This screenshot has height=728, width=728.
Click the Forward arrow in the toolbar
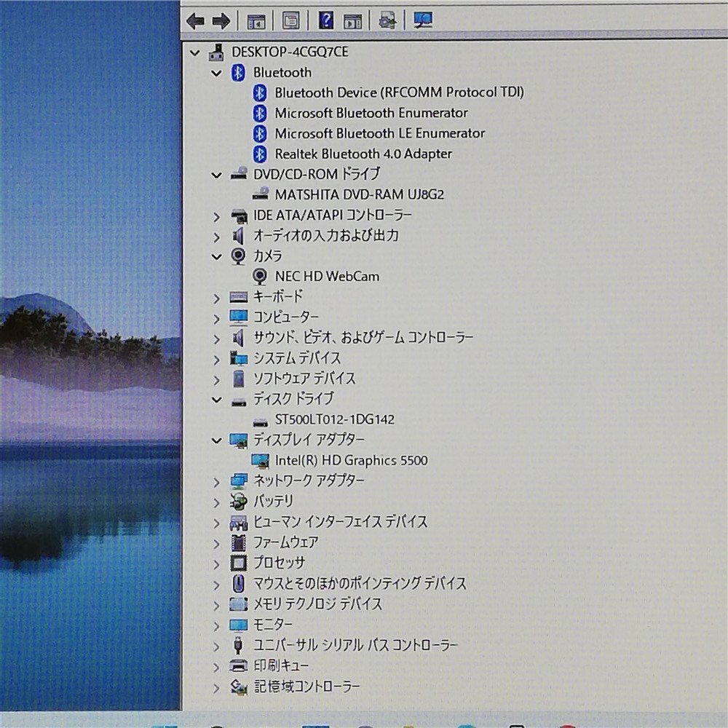click(221, 21)
